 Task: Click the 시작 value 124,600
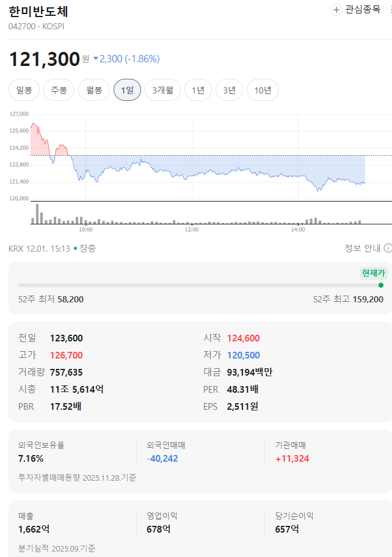click(x=243, y=338)
